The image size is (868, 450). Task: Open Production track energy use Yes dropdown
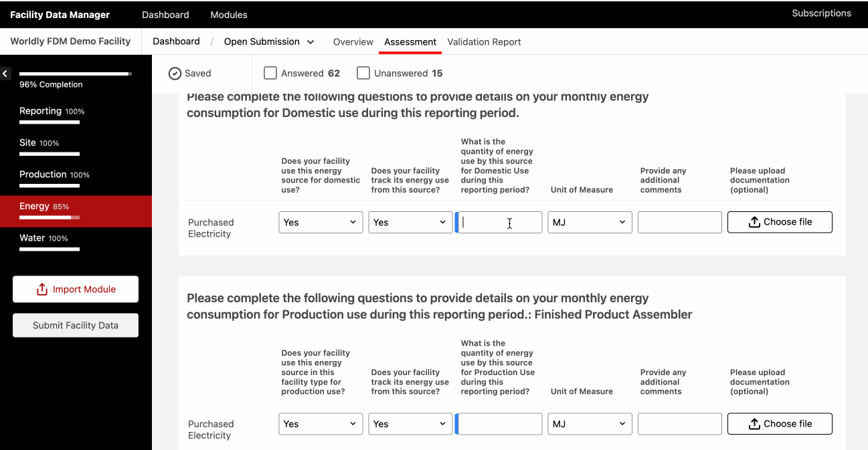(410, 424)
